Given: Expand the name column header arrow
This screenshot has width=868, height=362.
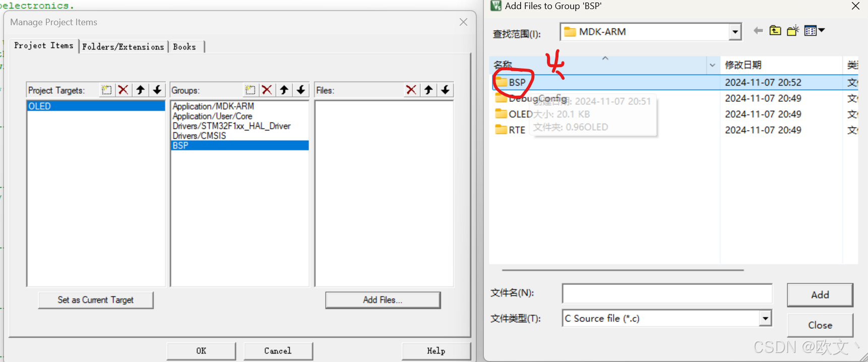Looking at the screenshot, I should pyautogui.click(x=712, y=65).
